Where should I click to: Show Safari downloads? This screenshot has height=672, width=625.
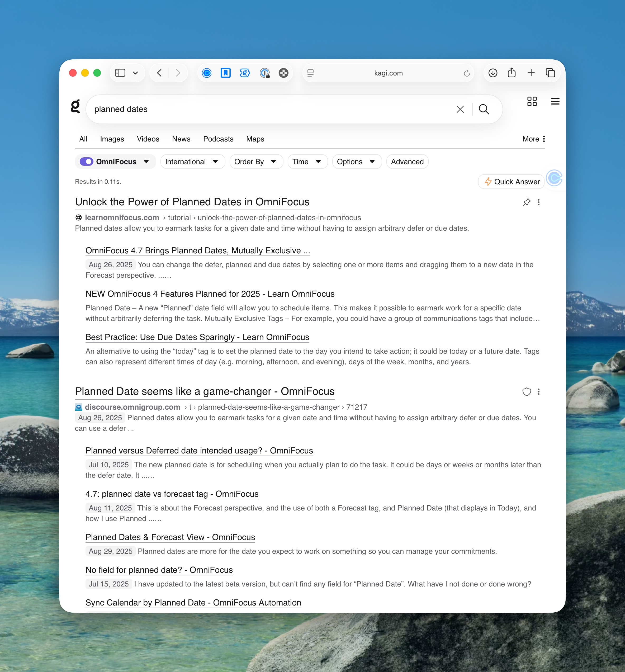click(x=493, y=73)
